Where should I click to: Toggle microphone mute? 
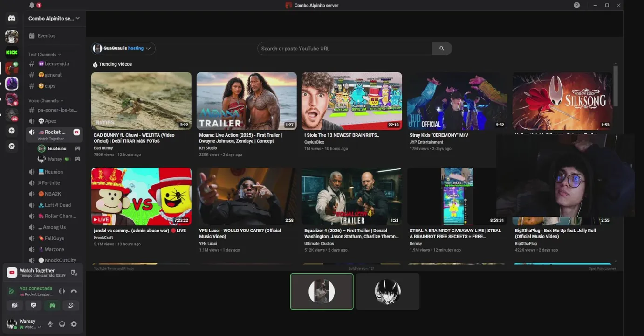[50, 324]
